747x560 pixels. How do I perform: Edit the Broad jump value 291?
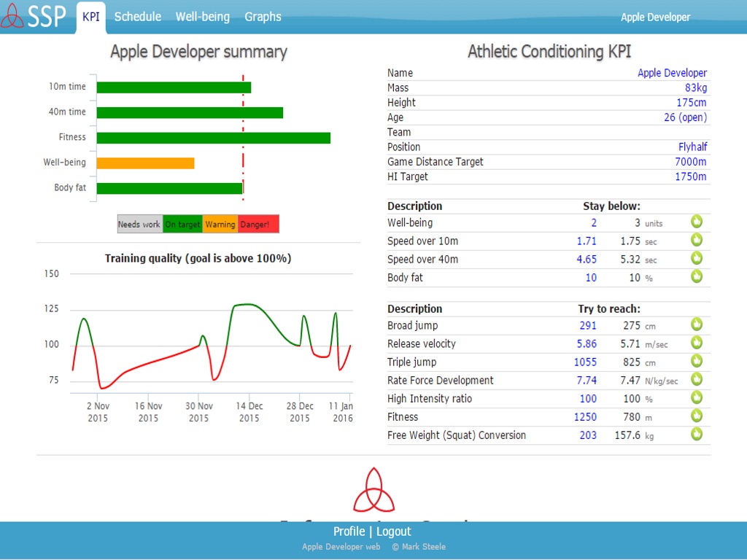(x=588, y=326)
